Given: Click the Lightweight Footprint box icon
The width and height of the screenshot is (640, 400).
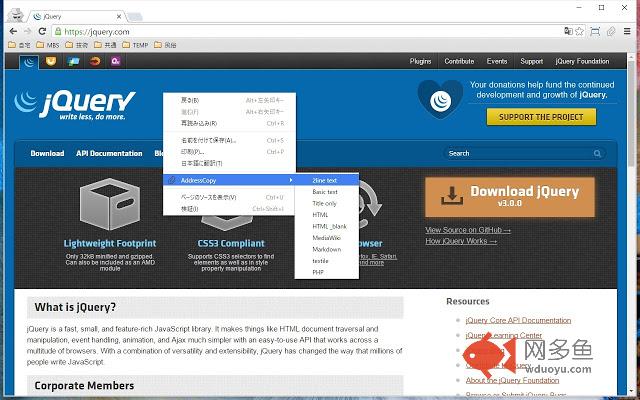Looking at the screenshot, I should pyautogui.click(x=110, y=203).
